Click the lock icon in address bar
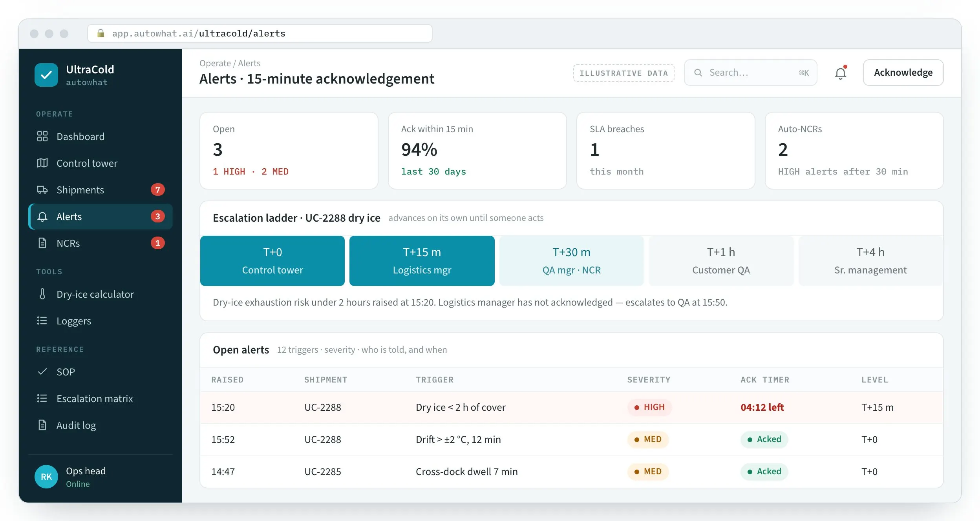This screenshot has height=521, width=980. pyautogui.click(x=101, y=33)
